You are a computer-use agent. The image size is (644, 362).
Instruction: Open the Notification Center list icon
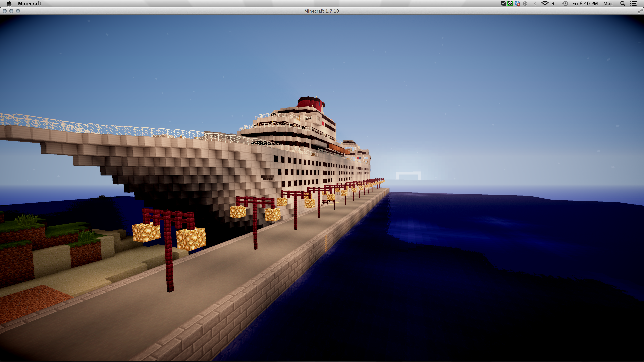pos(634,3)
